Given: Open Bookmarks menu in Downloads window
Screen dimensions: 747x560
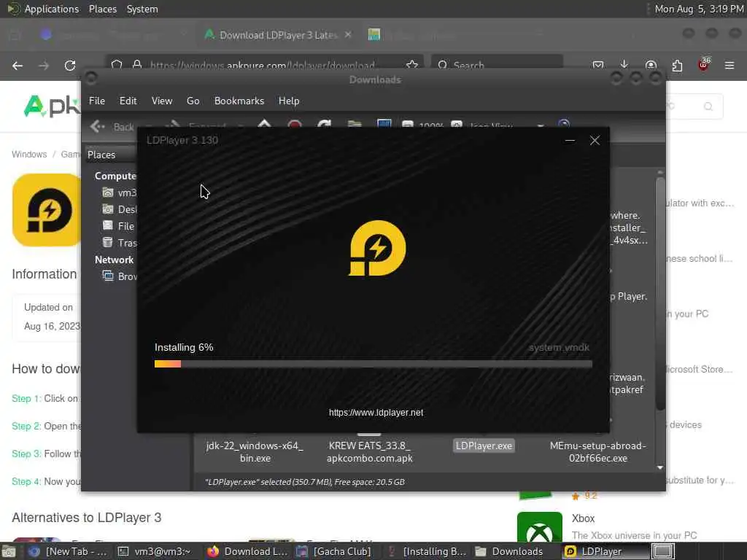Looking at the screenshot, I should point(239,101).
